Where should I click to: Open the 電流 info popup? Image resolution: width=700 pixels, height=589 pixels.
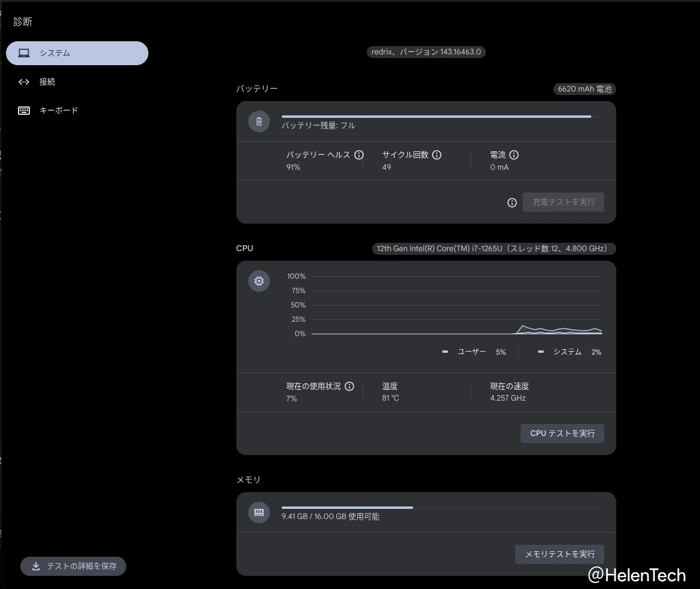coord(513,155)
